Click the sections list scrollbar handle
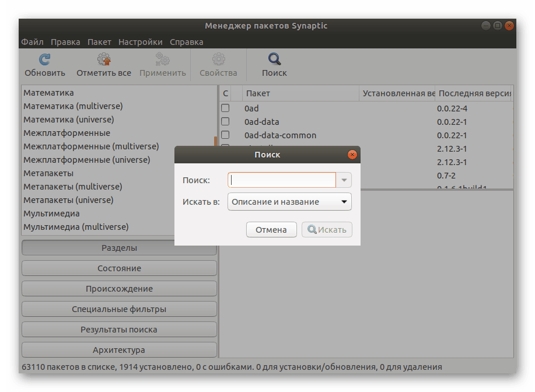Viewport: 535px width, 392px height. (216, 141)
